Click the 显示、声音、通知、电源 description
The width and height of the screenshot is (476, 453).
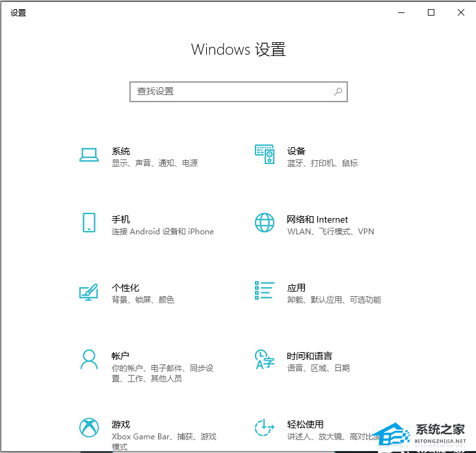(x=155, y=163)
